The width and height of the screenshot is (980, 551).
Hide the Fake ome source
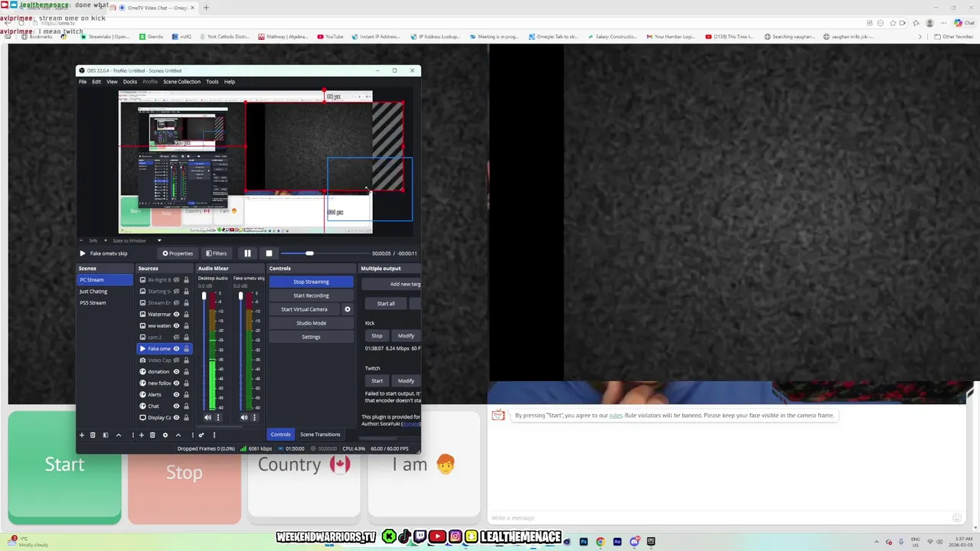(x=176, y=349)
